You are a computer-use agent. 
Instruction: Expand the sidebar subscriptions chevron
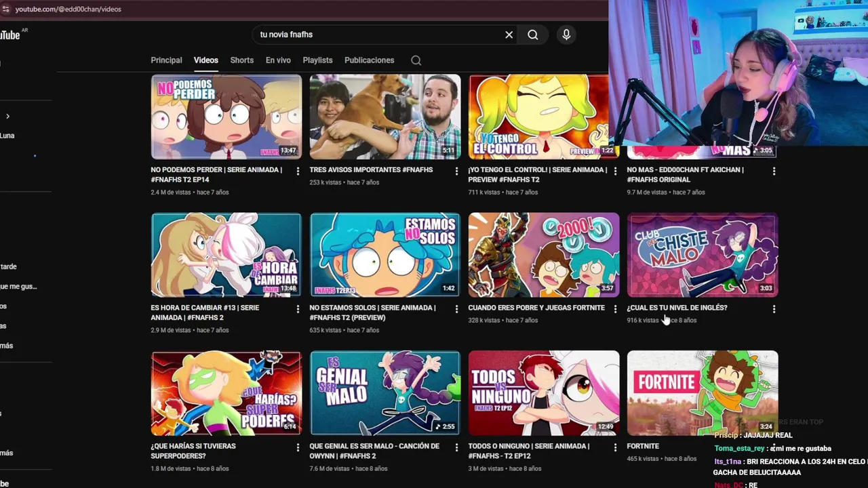pyautogui.click(x=7, y=117)
